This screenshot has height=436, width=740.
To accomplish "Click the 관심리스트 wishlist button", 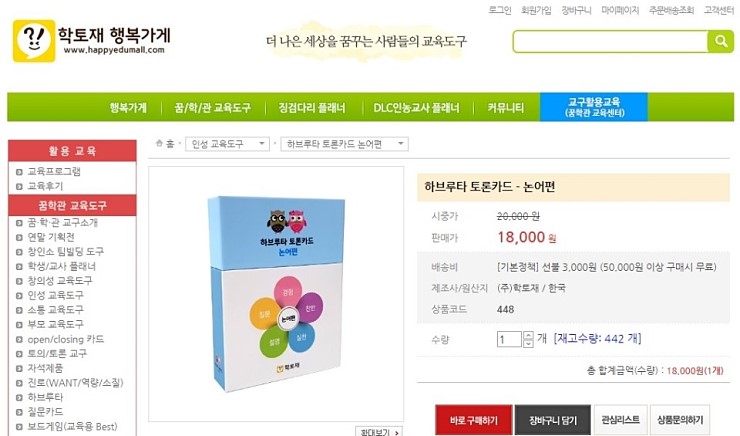I will (x=621, y=420).
